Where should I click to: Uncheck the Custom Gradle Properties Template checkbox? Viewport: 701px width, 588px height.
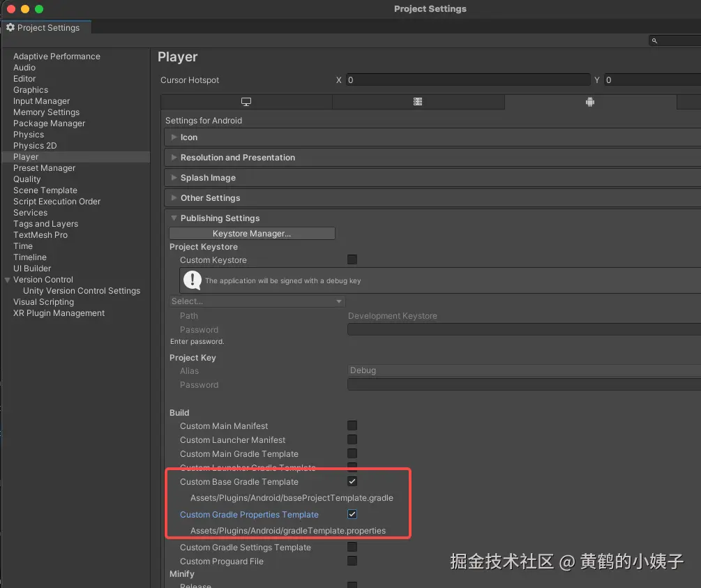click(x=352, y=514)
